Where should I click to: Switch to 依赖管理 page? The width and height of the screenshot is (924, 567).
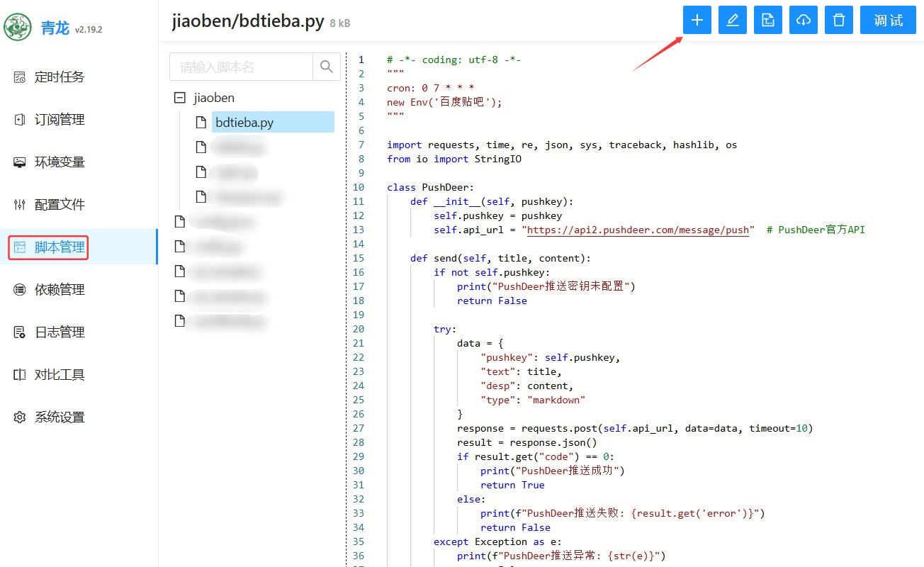[60, 290]
